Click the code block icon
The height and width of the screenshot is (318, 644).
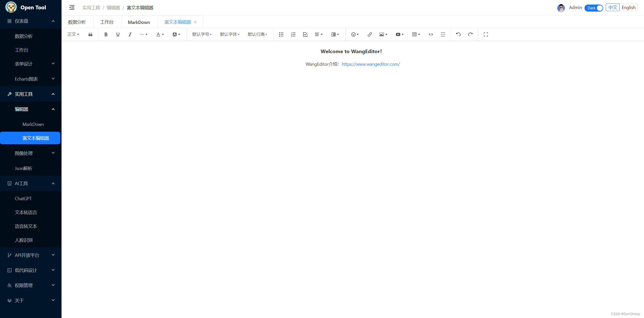point(431,34)
